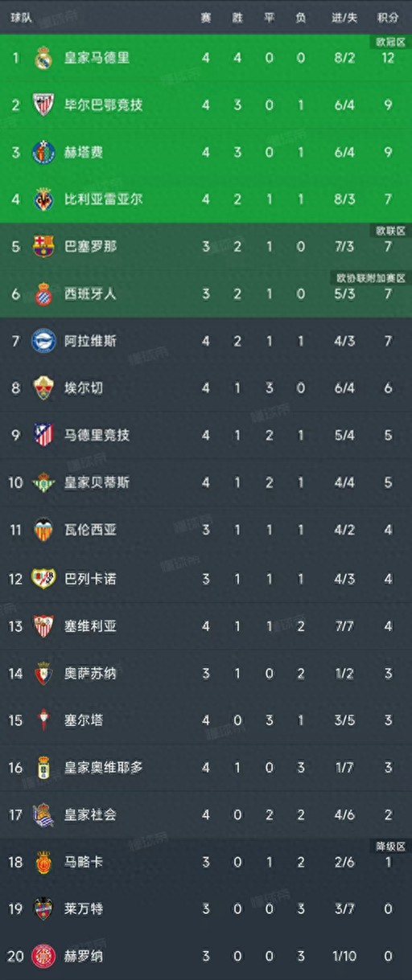412x980 pixels.
Task: Click the Real Madrid crest icon
Action: click(43, 58)
